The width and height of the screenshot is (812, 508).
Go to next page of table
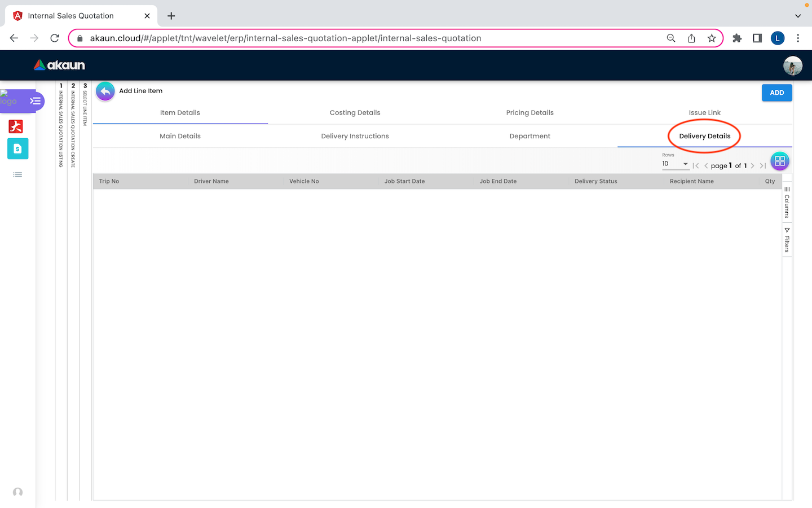pyautogui.click(x=752, y=166)
